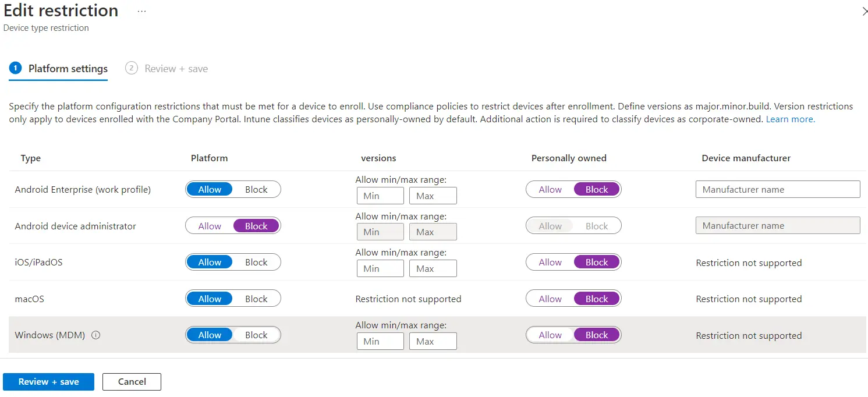Image resolution: width=868 pixels, height=397 pixels.
Task: Click the Review + save button
Action: coord(48,382)
